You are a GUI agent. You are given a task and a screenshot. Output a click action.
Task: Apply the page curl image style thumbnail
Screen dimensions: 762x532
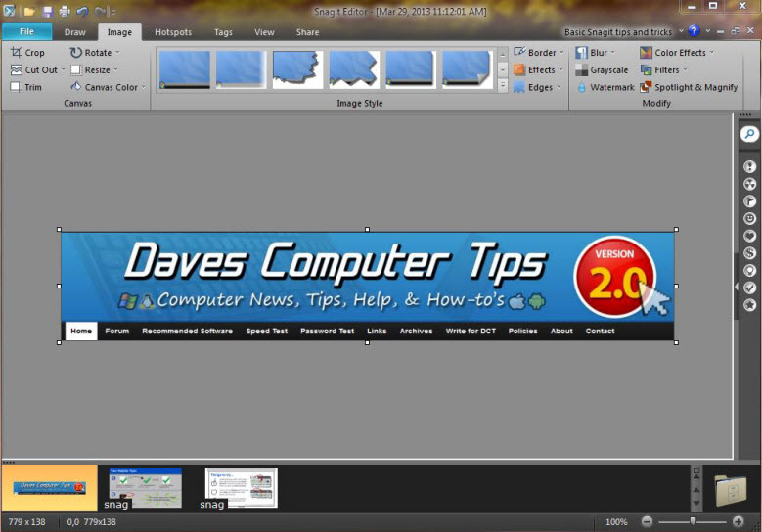tap(467, 69)
